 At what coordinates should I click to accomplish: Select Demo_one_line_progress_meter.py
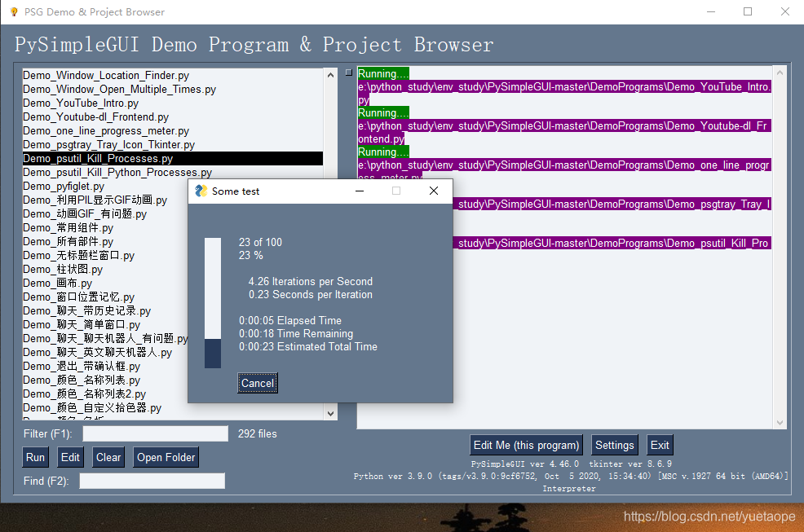point(173,130)
